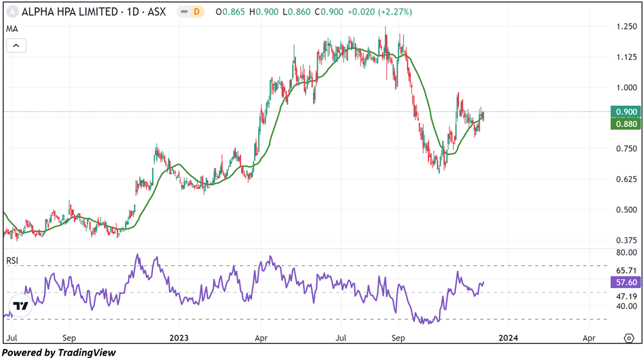Image resolution: width=644 pixels, height=358 pixels.
Task: Click the +0.020 (+2.27%) change value
Action: pos(379,12)
